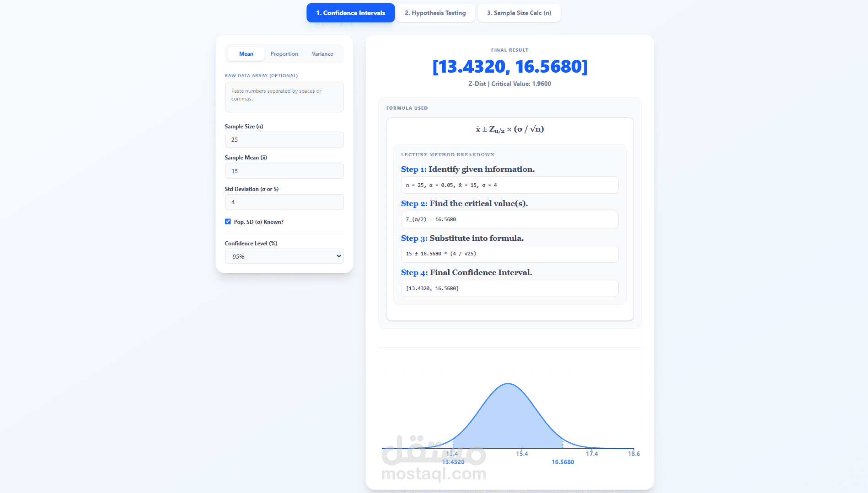
Task: Click the raw data array text area
Action: [284, 97]
